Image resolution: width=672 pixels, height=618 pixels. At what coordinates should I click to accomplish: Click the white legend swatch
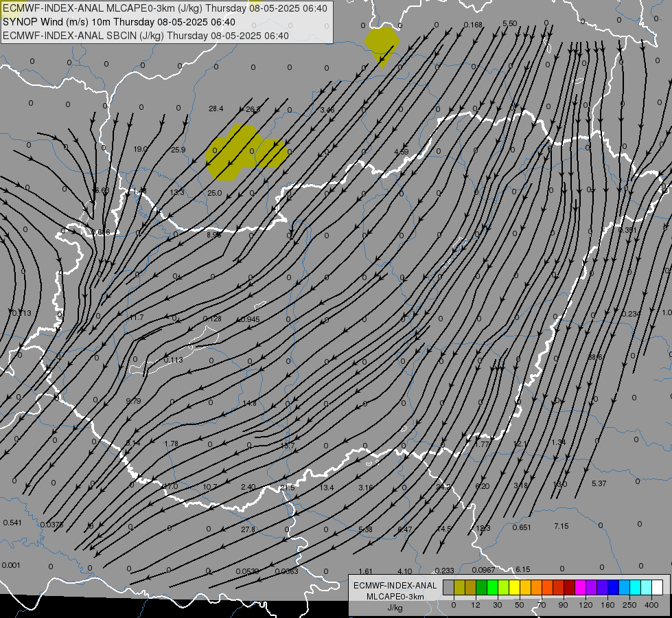tap(658, 588)
